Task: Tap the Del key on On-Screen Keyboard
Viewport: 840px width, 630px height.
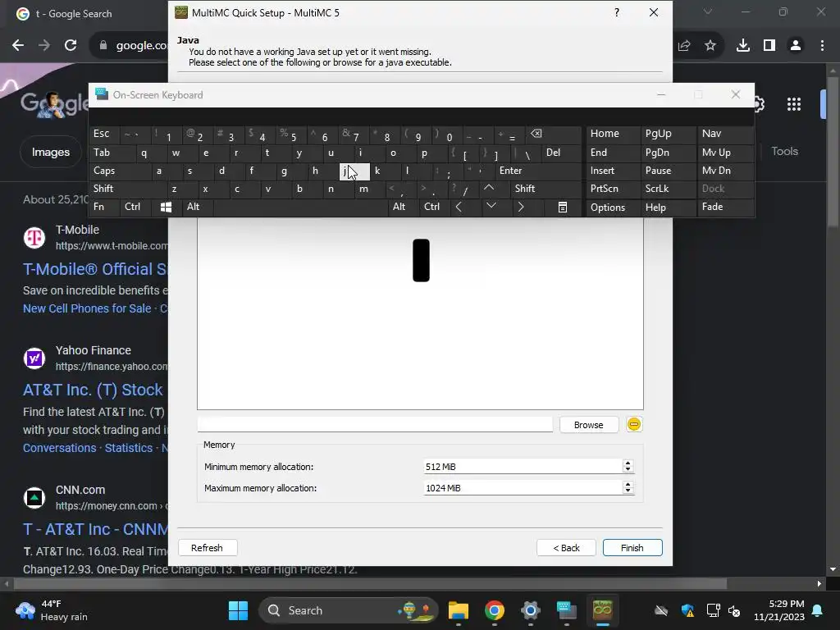Action: (x=561, y=153)
